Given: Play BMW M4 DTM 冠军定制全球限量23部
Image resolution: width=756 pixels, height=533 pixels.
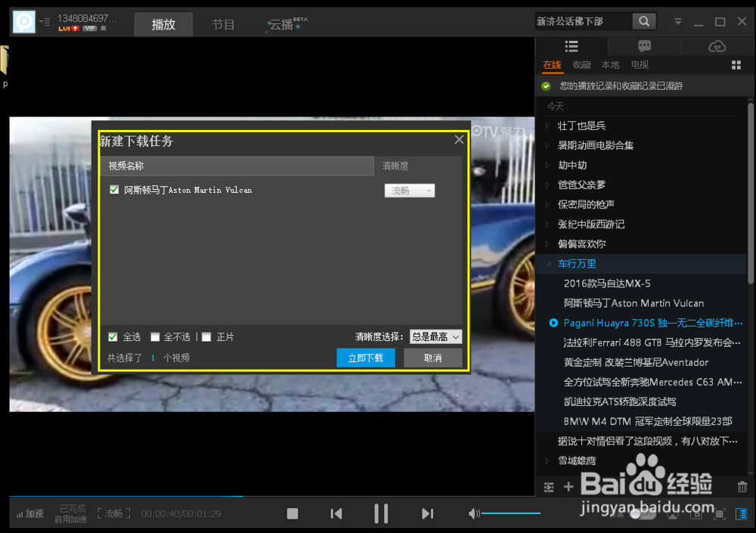Looking at the screenshot, I should pyautogui.click(x=648, y=422).
